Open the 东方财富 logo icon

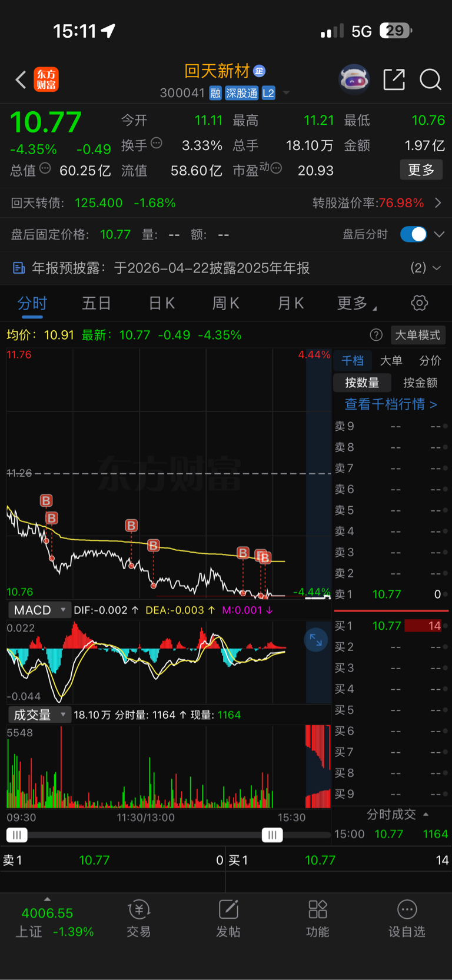(46, 79)
